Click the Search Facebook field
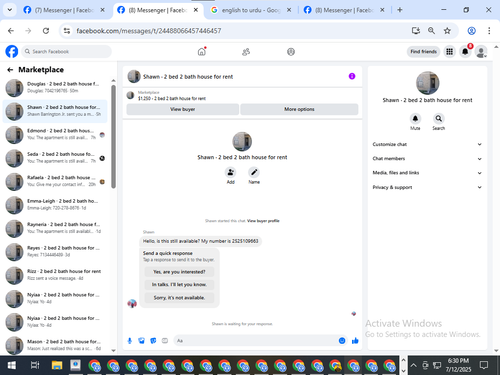The image size is (500, 375). point(67,52)
